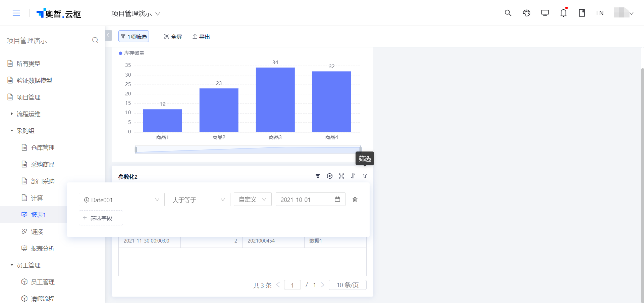This screenshot has width=644, height=303.
Task: Open the global search magnifier icon
Action: tap(508, 13)
